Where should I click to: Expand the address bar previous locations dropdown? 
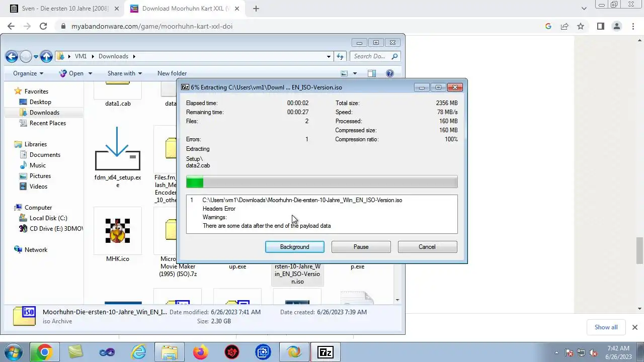pos(329,56)
